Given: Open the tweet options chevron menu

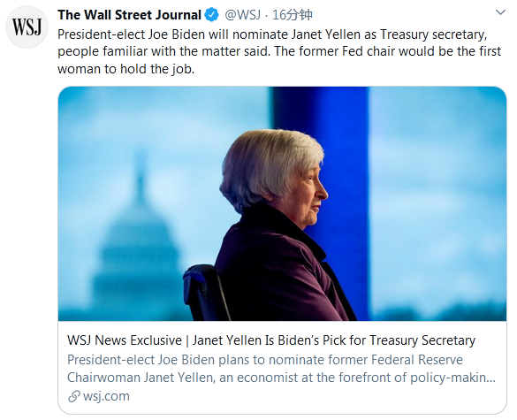Looking at the screenshot, I should (x=500, y=12).
